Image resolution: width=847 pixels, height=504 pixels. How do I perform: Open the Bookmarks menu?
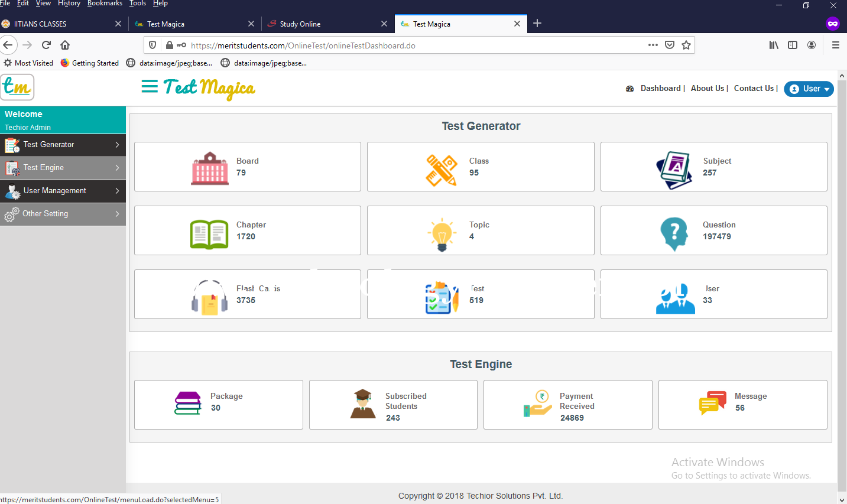tap(105, 4)
